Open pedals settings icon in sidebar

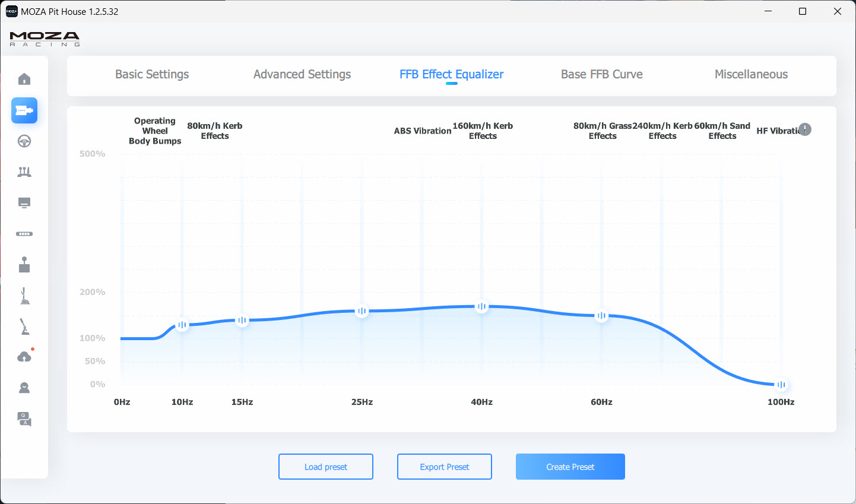(x=24, y=172)
